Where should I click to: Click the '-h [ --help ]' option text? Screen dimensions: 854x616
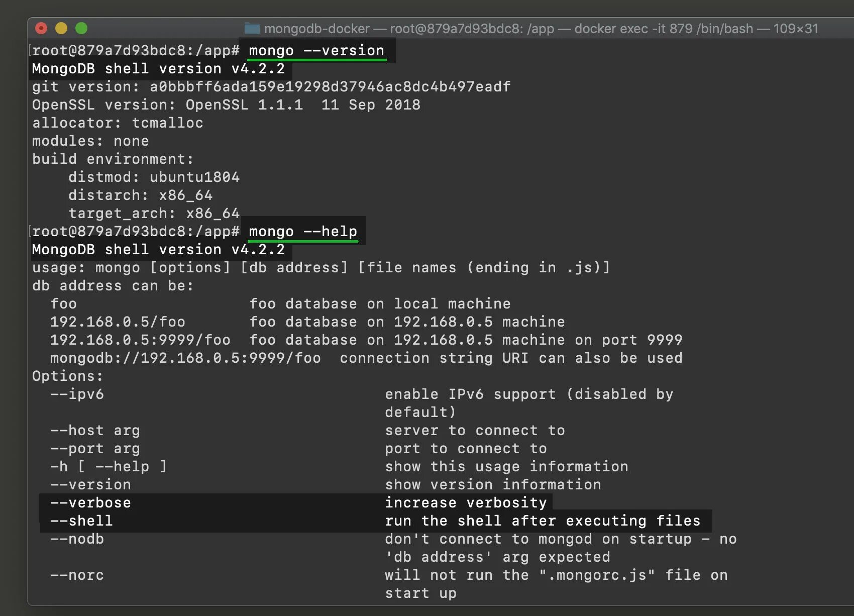pyautogui.click(x=109, y=467)
